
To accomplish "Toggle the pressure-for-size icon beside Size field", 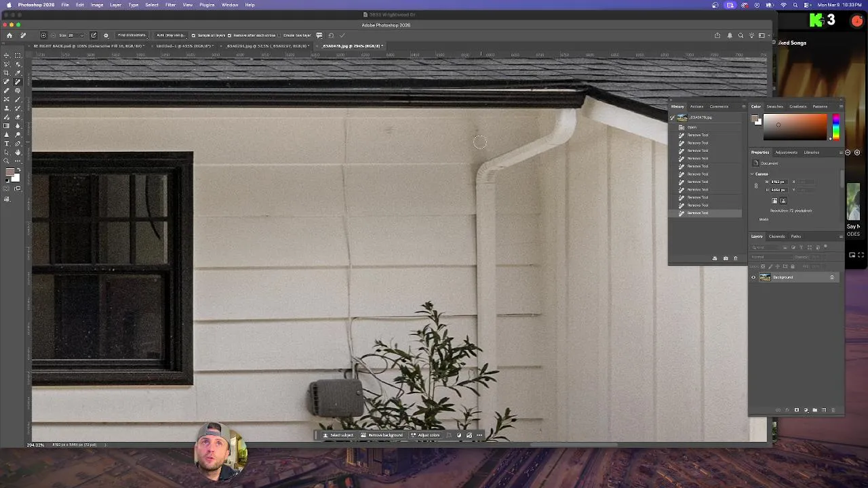I will [94, 35].
